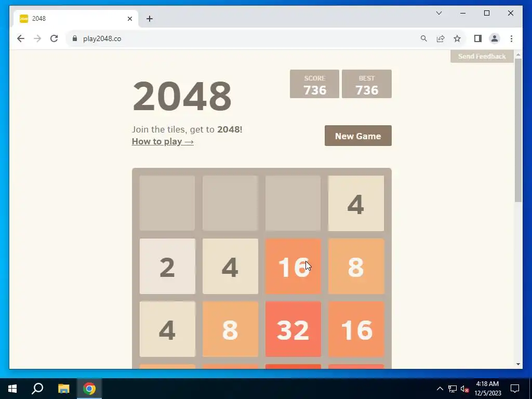The image size is (532, 399).
Task: Open the zoom magnifier in address bar
Action: pyautogui.click(x=424, y=38)
